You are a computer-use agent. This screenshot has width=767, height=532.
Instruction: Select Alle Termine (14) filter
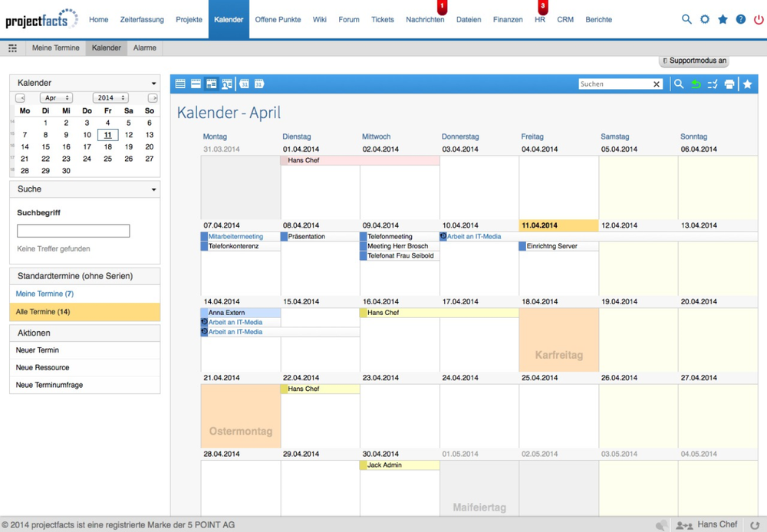(x=84, y=311)
